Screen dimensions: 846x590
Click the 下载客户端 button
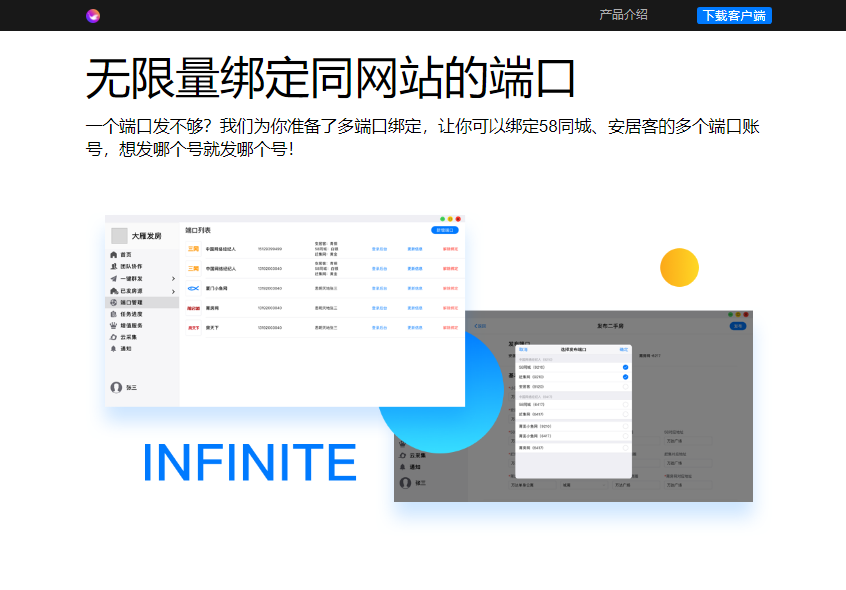tap(734, 15)
